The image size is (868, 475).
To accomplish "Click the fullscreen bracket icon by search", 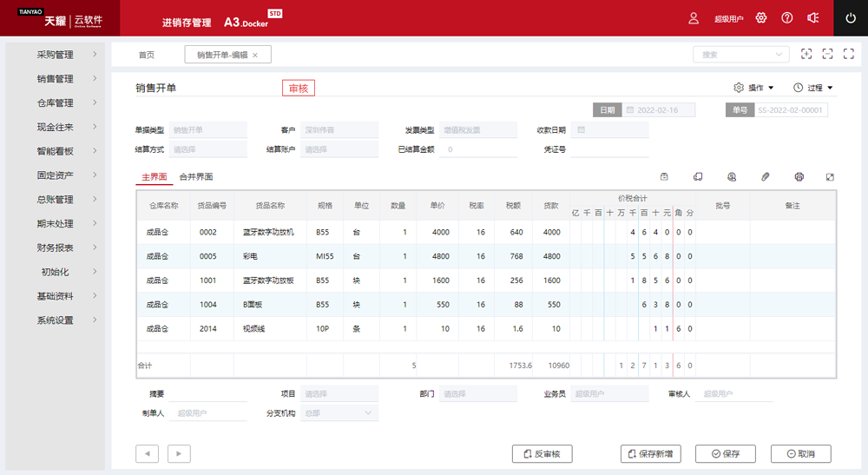I will 827,54.
